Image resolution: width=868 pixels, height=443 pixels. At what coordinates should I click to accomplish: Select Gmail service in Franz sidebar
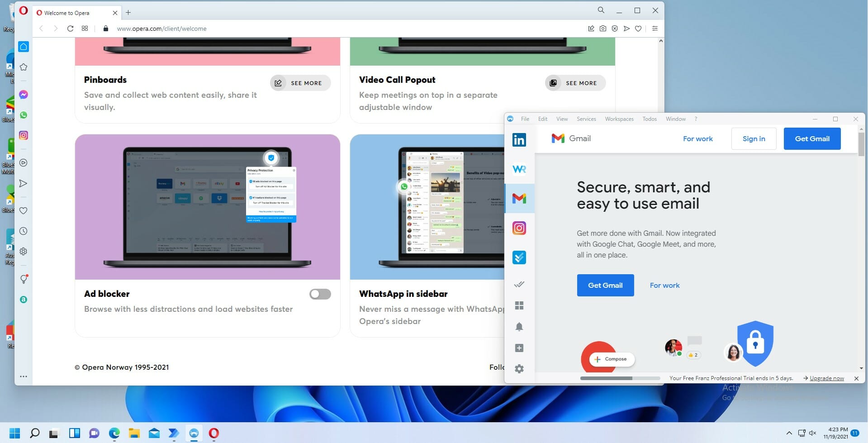(x=519, y=198)
